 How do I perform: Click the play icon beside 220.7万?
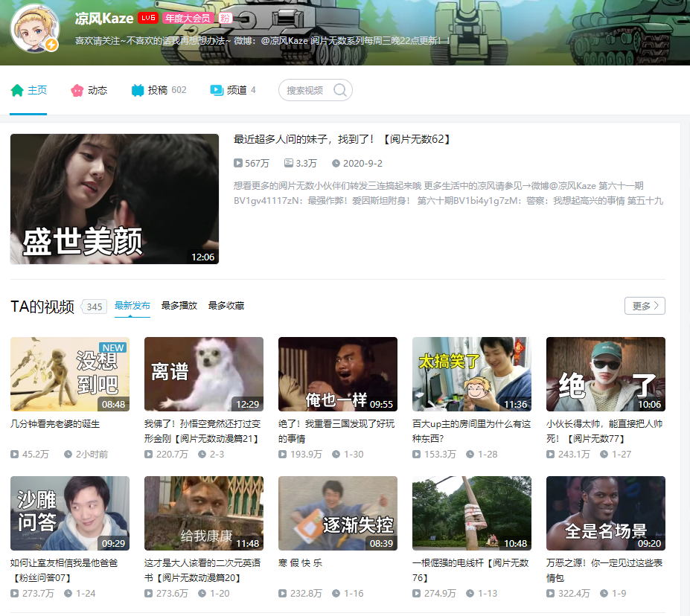coord(148,455)
